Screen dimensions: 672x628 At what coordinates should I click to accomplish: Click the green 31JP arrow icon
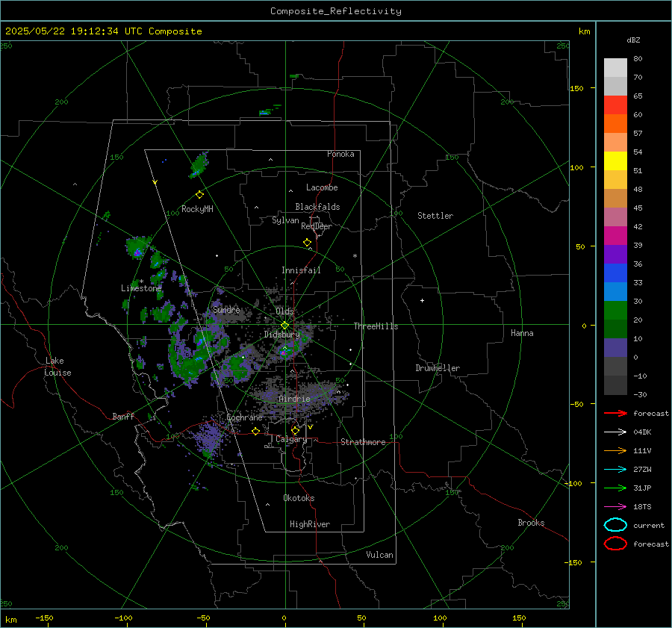coord(615,488)
